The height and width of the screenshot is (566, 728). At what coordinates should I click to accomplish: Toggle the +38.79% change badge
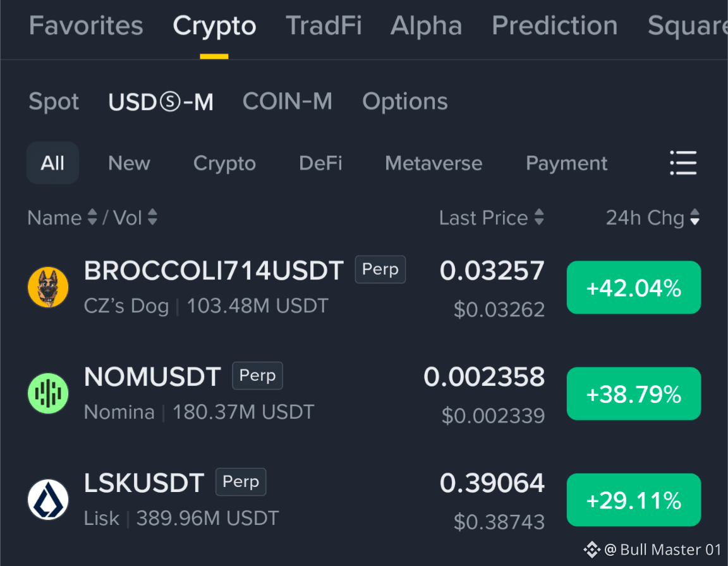click(634, 393)
